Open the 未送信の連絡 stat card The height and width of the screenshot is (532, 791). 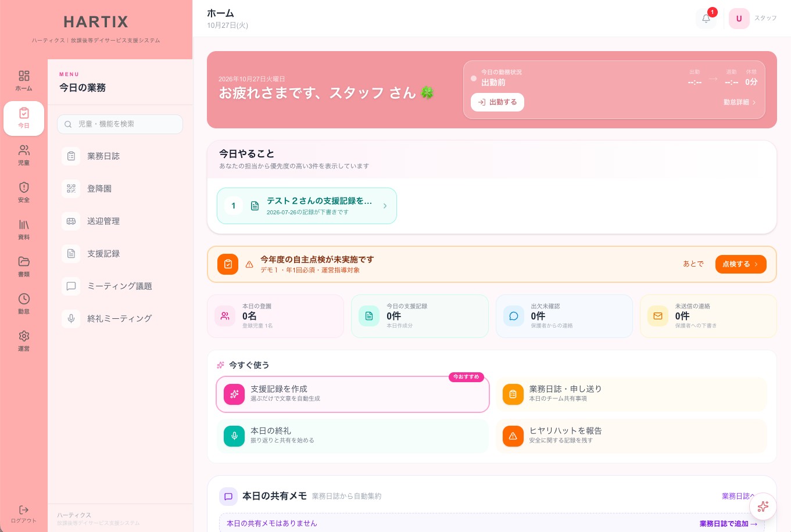708,317
